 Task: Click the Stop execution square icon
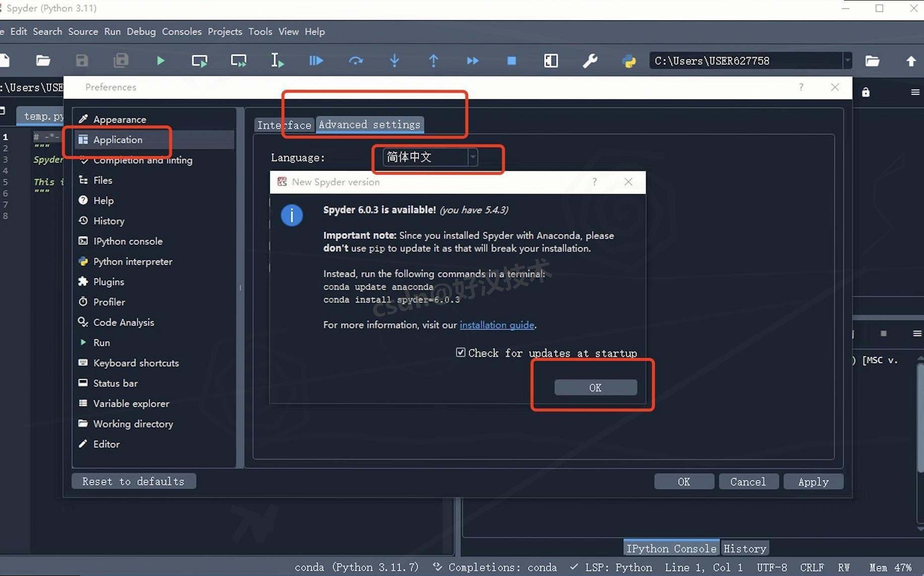[x=511, y=60]
